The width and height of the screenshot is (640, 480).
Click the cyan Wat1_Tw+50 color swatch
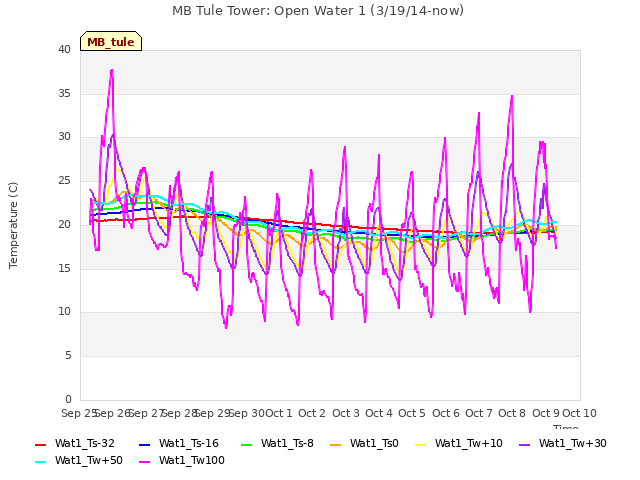41,462
